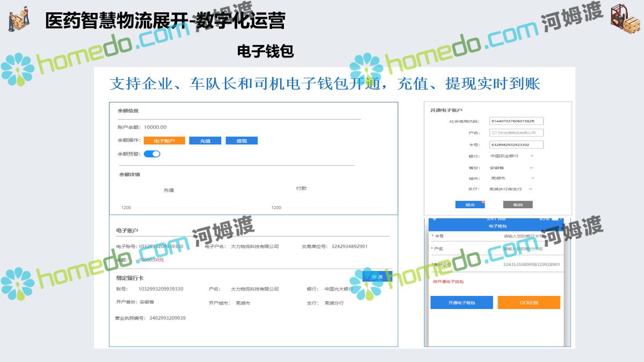Click the blue 修改 button
Screen dimensions: 644x362
(x=377, y=277)
